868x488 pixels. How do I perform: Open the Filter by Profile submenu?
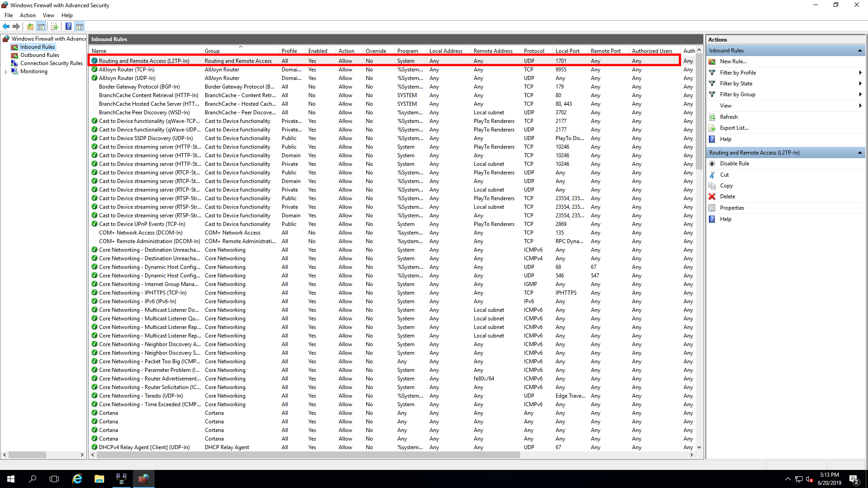click(x=738, y=73)
